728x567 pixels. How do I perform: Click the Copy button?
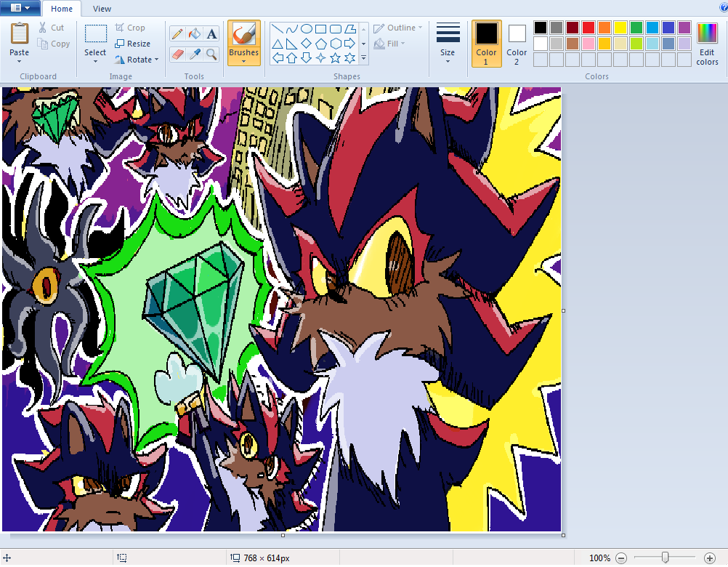tap(54, 44)
